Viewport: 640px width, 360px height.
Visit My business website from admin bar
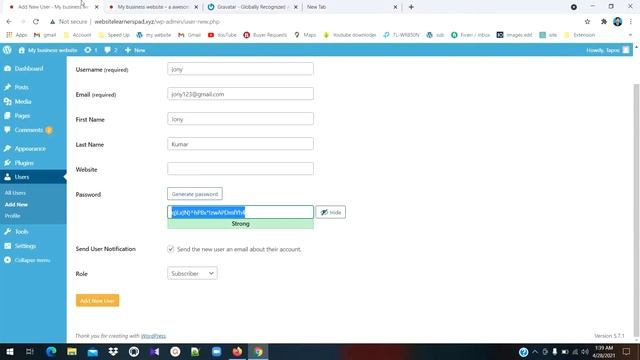coord(48,50)
